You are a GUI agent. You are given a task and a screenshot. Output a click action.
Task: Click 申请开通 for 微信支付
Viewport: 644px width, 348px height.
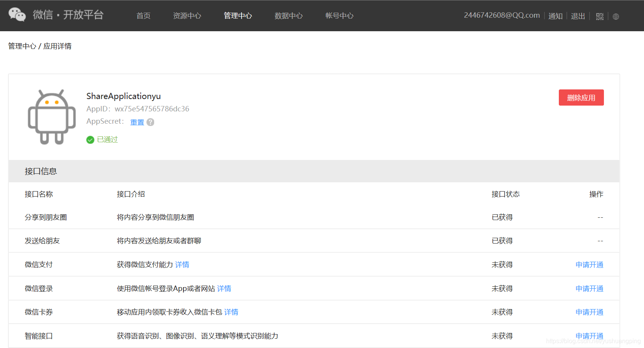point(589,265)
